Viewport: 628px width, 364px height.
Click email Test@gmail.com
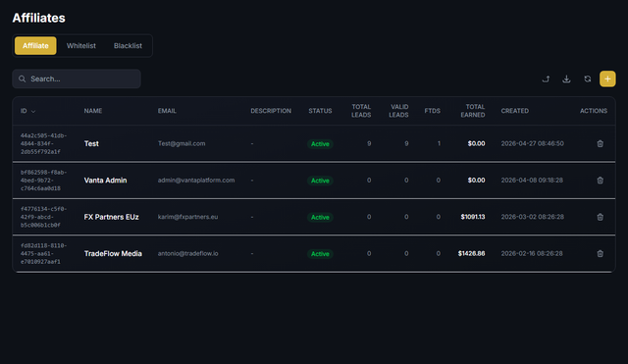182,143
